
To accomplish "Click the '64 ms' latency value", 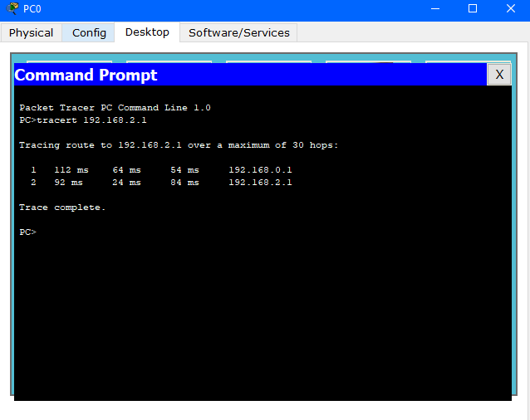I will (127, 170).
